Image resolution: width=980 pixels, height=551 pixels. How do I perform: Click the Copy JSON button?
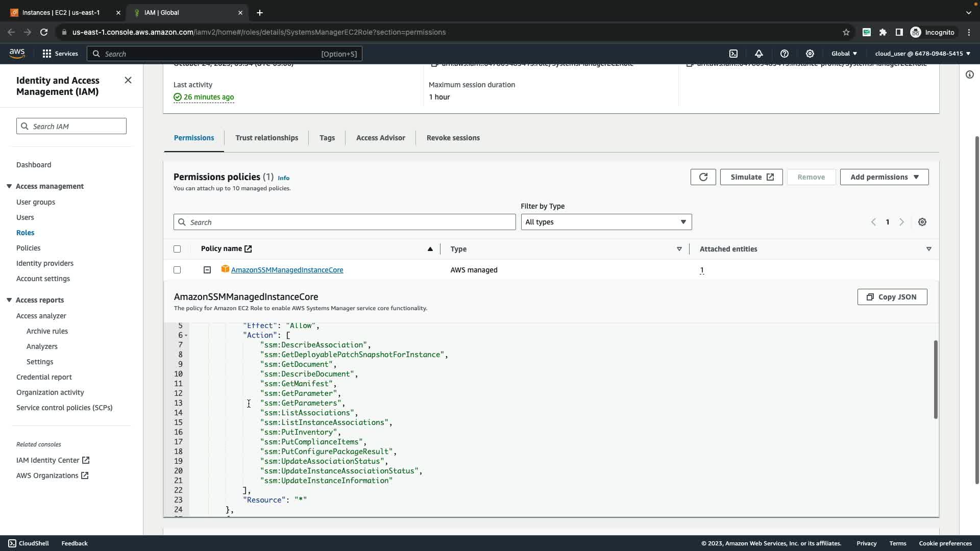(x=892, y=297)
